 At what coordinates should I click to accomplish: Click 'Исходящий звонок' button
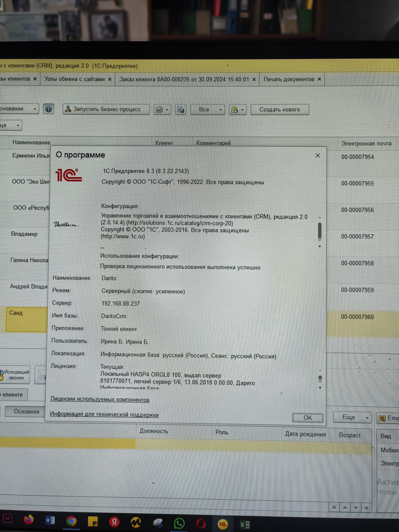(x=15, y=375)
